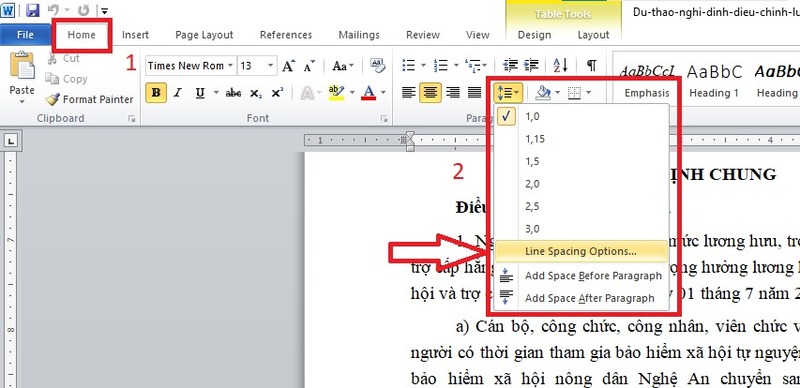Open the Clipboard dialog launcher
The height and width of the screenshot is (388, 800).
[x=132, y=118]
